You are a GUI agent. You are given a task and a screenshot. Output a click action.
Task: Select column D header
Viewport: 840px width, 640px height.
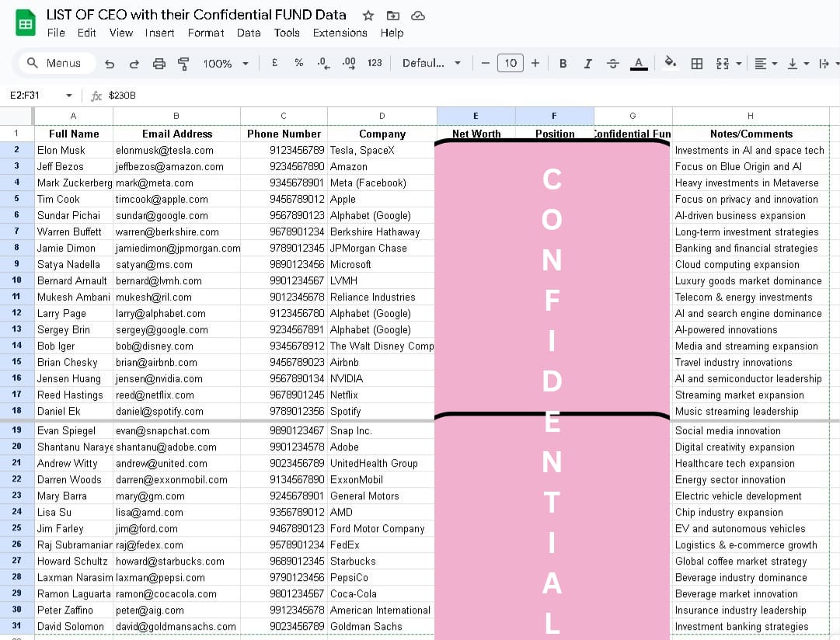[382, 116]
